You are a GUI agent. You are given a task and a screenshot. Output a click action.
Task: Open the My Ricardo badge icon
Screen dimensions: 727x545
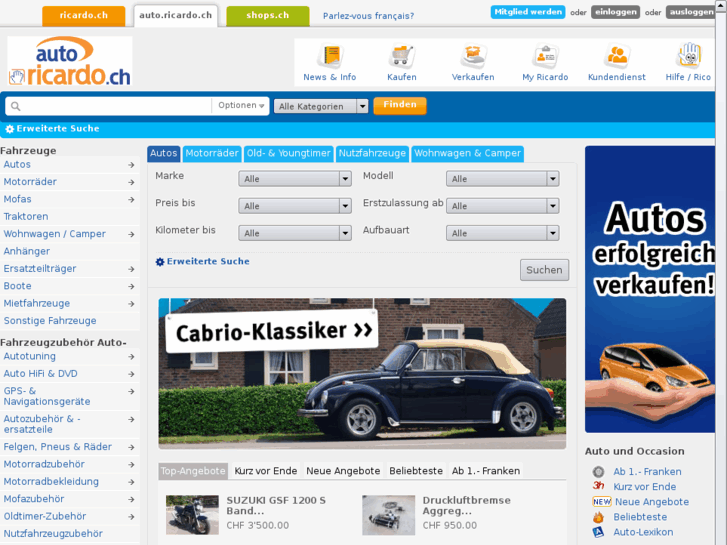pos(545,56)
